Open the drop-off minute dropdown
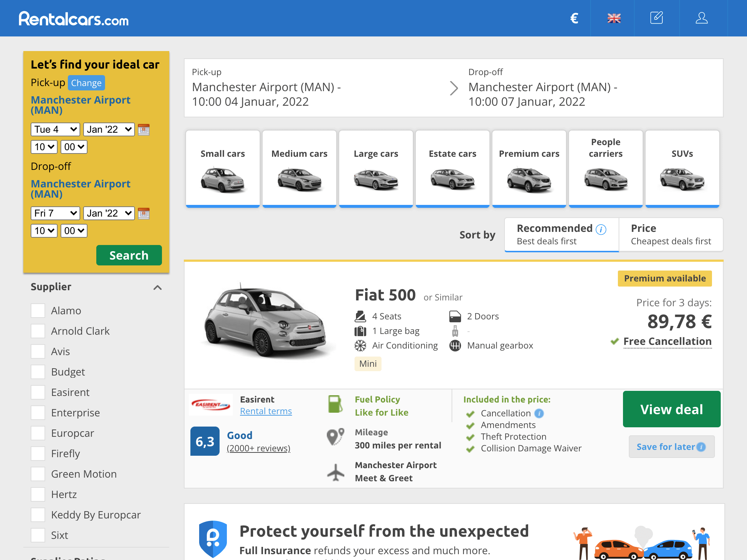This screenshot has width=747, height=560. pos(74,231)
